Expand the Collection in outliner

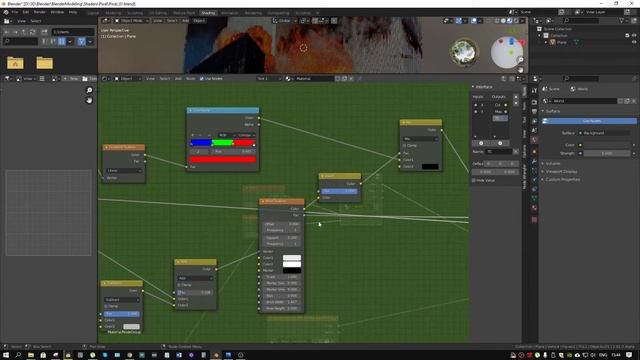click(540, 36)
